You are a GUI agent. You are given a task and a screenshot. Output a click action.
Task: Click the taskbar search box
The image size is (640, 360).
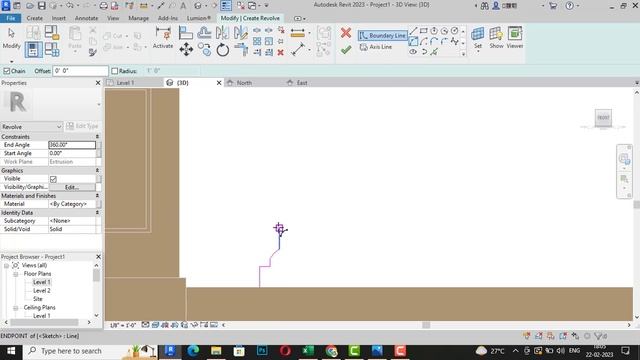[x=90, y=351]
